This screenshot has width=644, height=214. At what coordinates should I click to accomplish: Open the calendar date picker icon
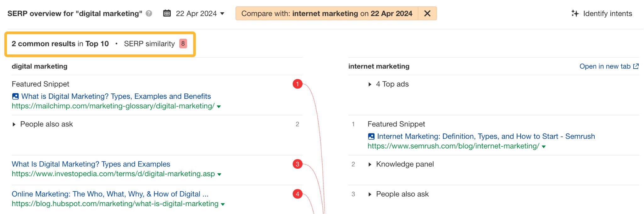click(x=167, y=14)
